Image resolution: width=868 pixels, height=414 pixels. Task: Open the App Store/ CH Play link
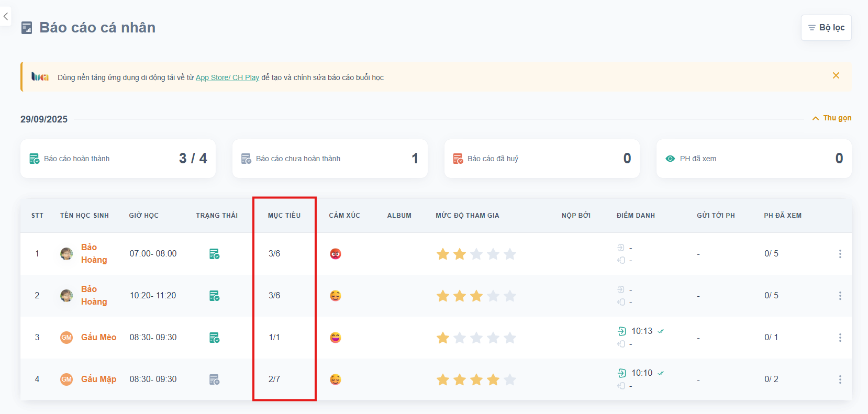click(x=227, y=77)
